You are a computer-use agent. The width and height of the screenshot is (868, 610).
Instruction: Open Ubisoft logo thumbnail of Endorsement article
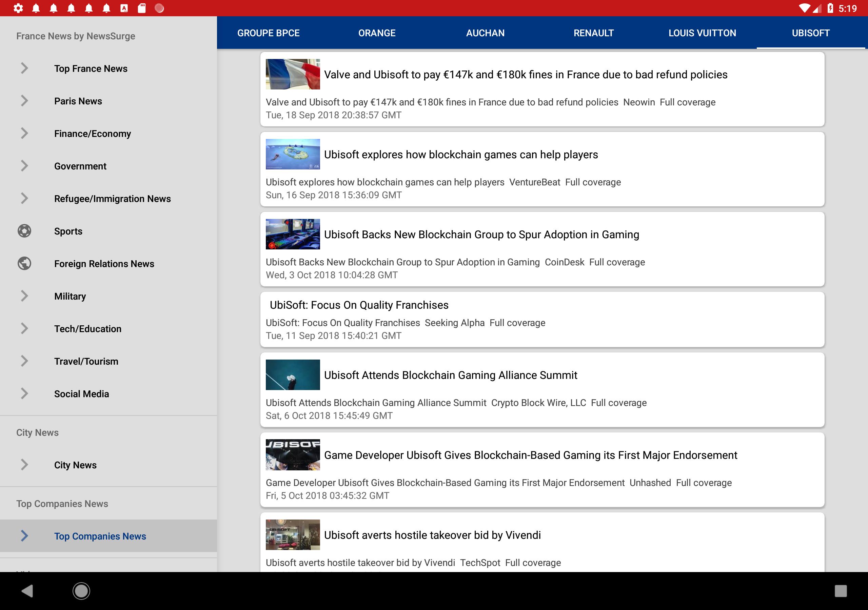tap(293, 455)
